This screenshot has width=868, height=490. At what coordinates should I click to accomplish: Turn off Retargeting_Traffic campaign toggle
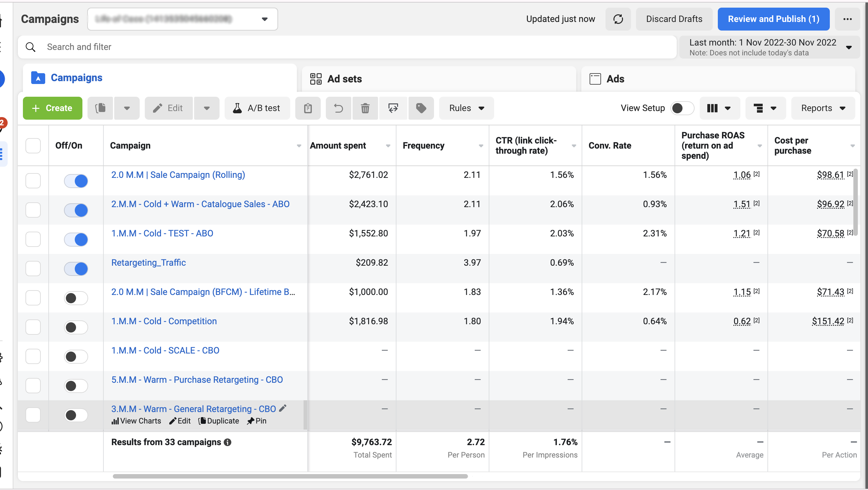76,269
